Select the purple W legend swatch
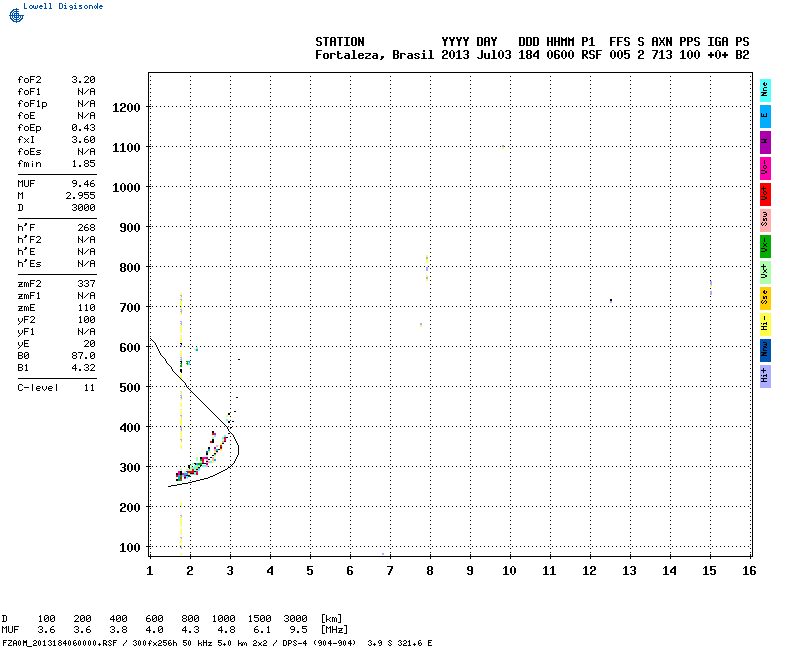This screenshot has height=650, width=800. tap(765, 142)
